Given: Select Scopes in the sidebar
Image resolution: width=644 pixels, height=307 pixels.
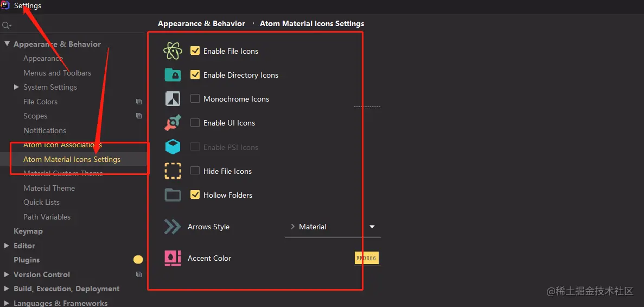Looking at the screenshot, I should point(35,116).
